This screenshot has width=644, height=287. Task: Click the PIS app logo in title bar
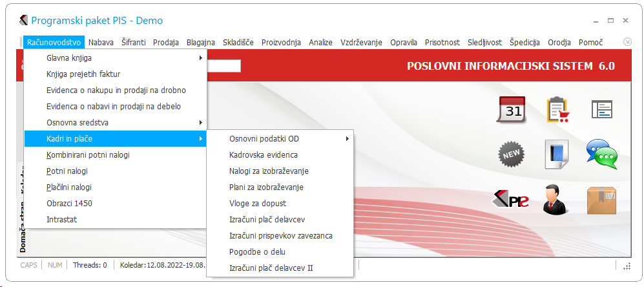click(23, 21)
